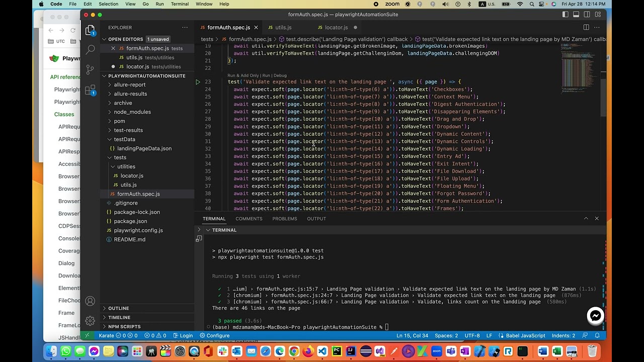Screen dimensions: 644x362
Task: Click the Debug code lens above line 23
Action: coord(280,75)
